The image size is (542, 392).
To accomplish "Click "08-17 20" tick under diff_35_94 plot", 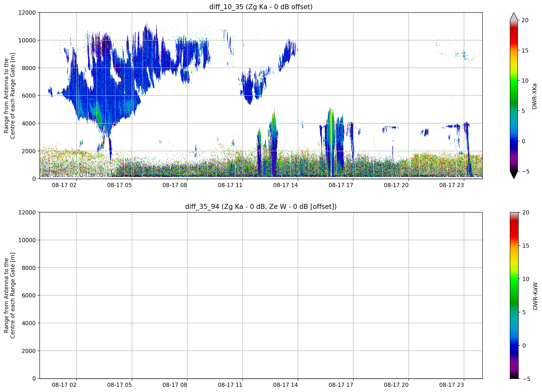I will (396, 385).
